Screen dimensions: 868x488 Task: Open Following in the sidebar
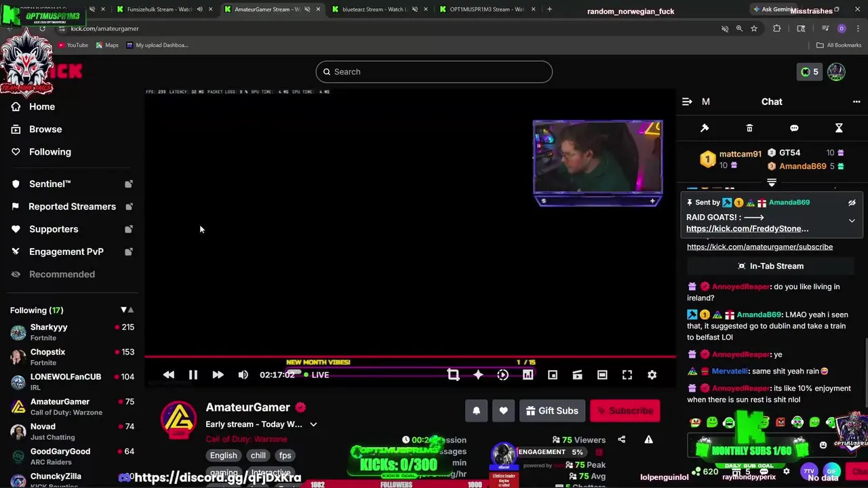(50, 152)
